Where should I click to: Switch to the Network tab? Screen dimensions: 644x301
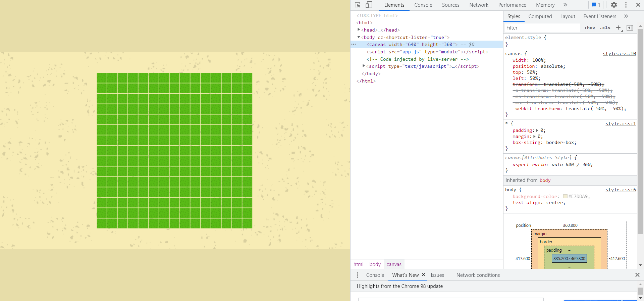[479, 5]
